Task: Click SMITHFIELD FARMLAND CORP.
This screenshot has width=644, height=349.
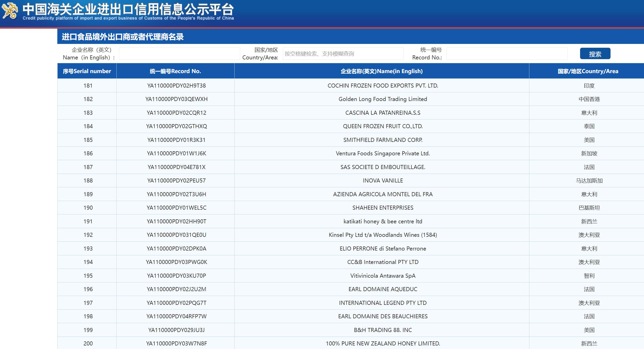Action: point(383,140)
